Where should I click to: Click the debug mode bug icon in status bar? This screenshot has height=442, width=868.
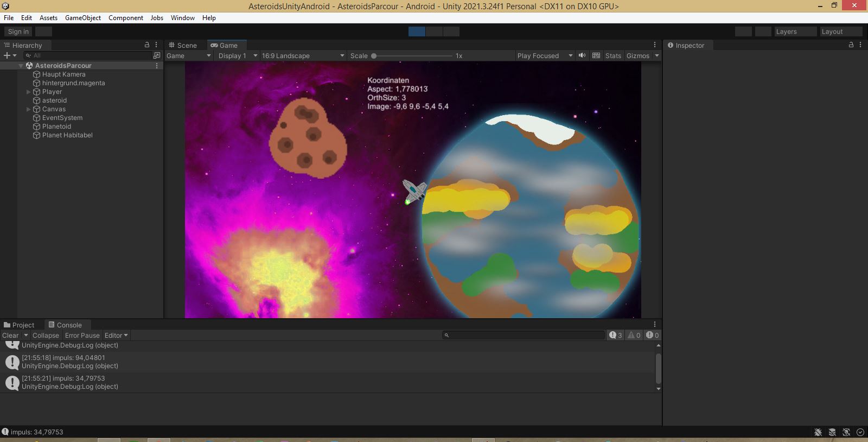click(818, 432)
